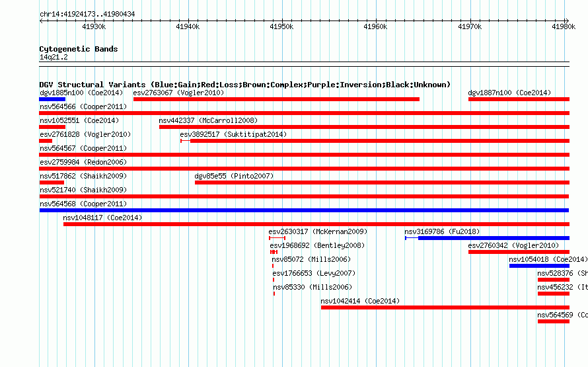Open nsv442337 (McCarroll2008) label
This screenshot has height=367, width=588.
[x=208, y=120]
